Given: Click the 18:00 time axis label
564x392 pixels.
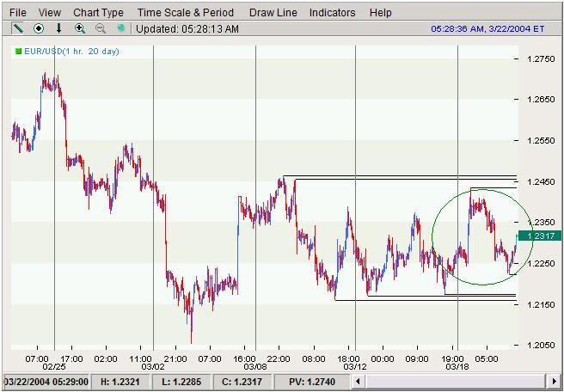Looking at the screenshot, I should [348, 359].
